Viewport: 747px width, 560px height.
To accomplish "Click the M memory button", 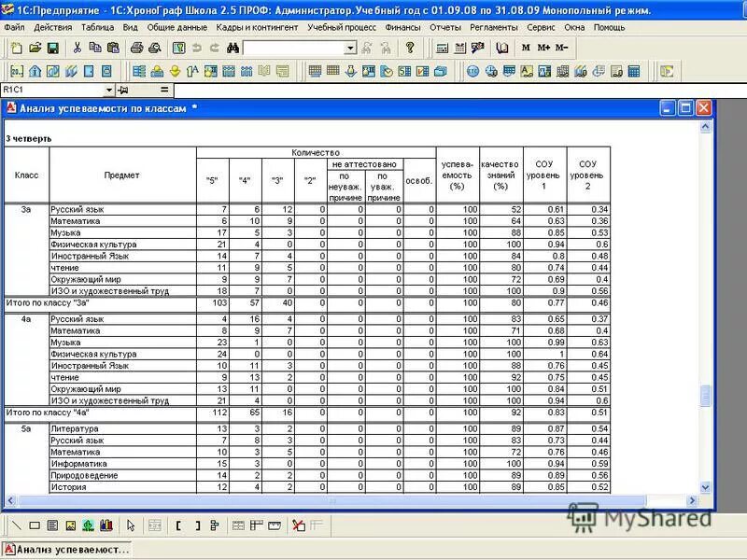I will point(526,48).
